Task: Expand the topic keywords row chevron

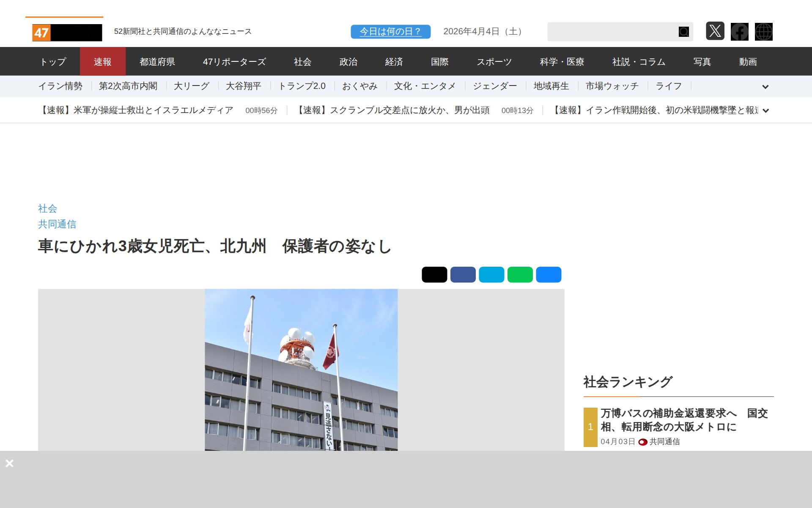Action: [x=765, y=87]
